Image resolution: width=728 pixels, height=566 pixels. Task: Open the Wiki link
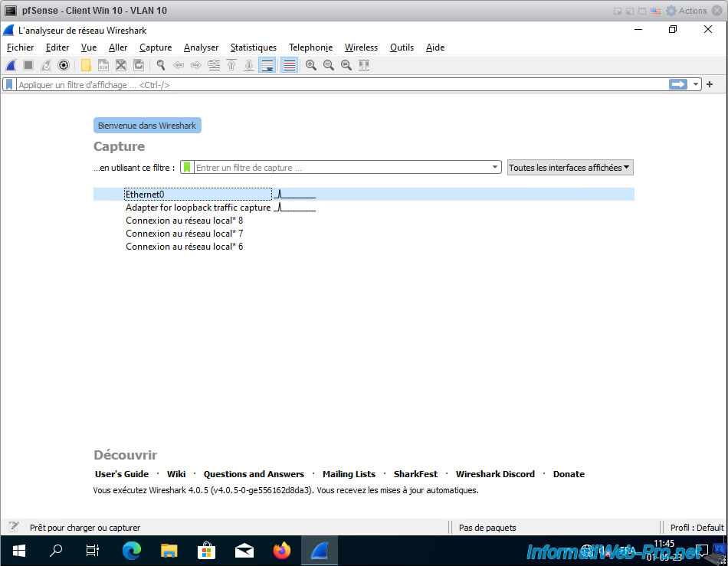tap(176, 474)
